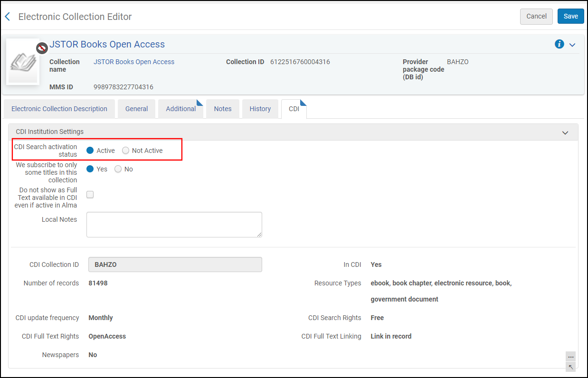The image size is (588, 378).
Task: Click the back arrow beside Electronic Collection Editor
Action: (x=7, y=17)
